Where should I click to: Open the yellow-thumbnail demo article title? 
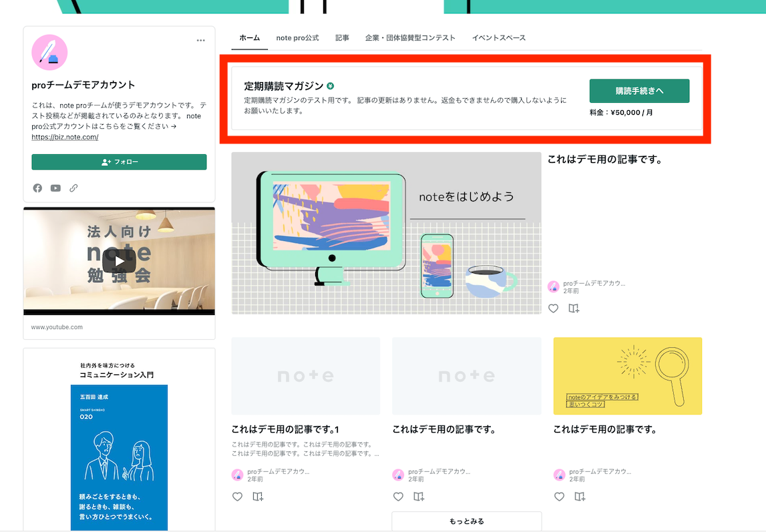[x=605, y=429]
